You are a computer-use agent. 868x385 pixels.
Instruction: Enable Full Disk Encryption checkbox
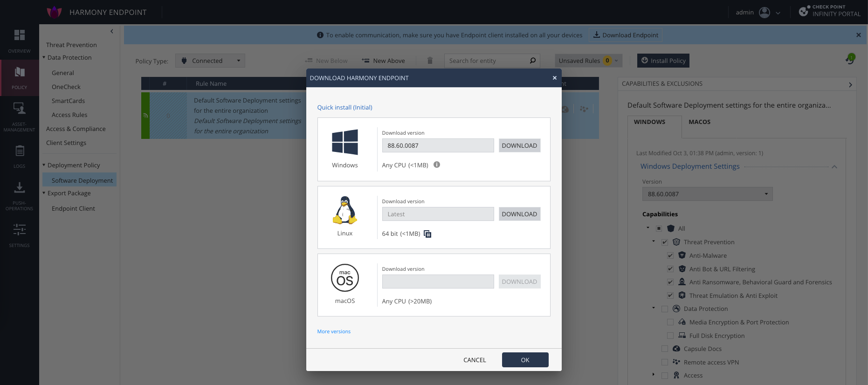click(670, 336)
